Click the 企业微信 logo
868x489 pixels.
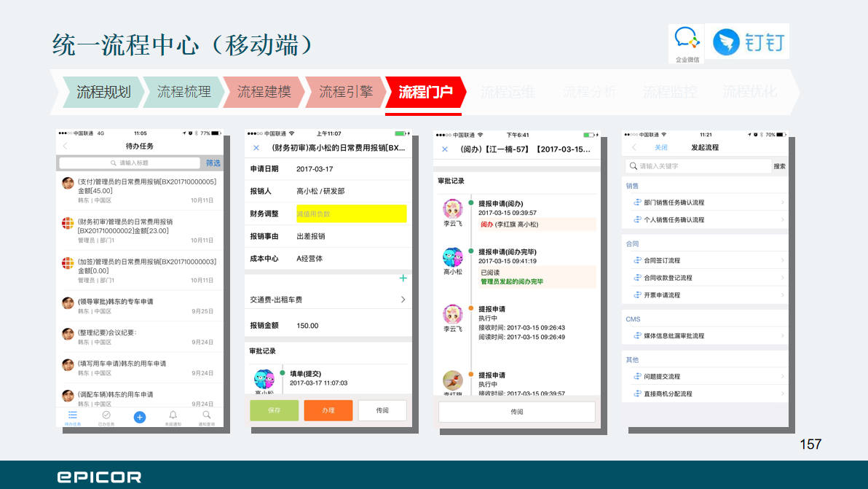click(x=687, y=44)
